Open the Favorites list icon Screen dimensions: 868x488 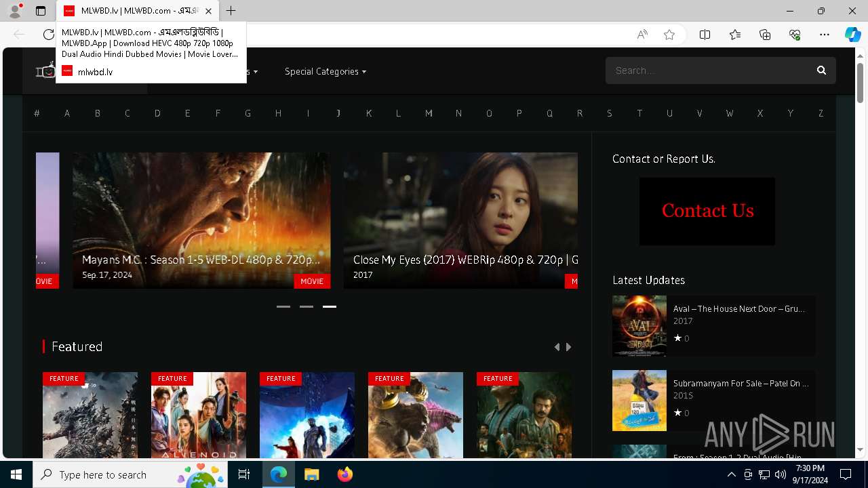pos(735,35)
